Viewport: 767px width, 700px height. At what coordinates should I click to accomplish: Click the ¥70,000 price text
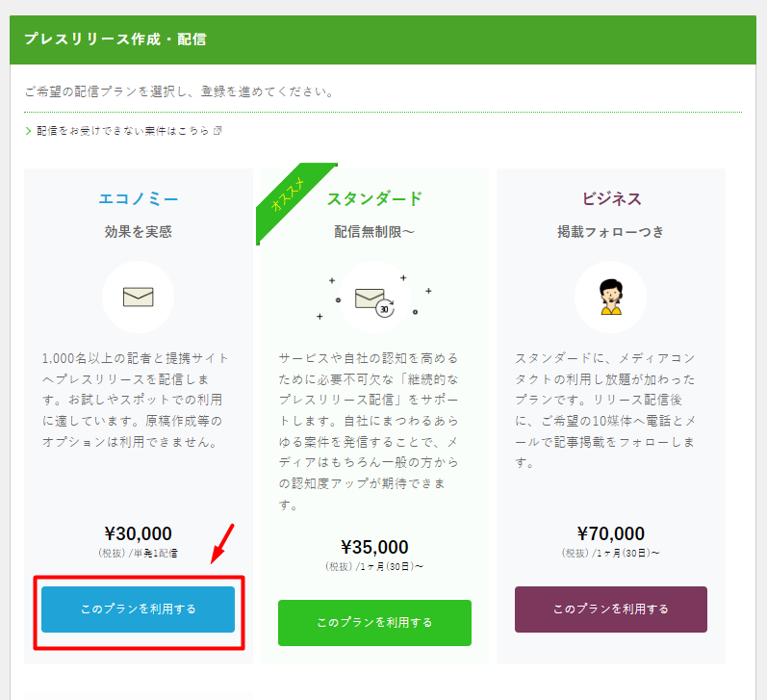[611, 533]
